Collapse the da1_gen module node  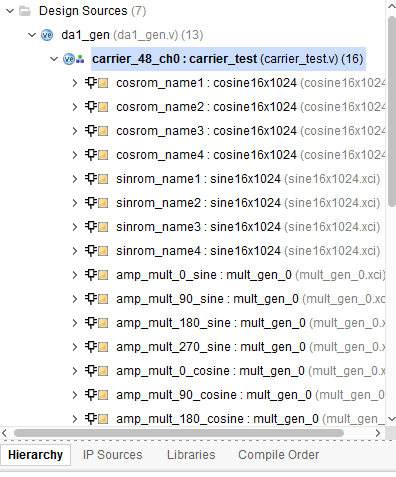pos(32,35)
